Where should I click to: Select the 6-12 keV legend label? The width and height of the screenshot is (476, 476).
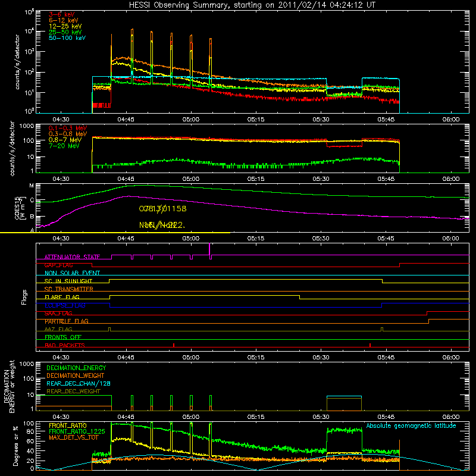tap(64, 20)
